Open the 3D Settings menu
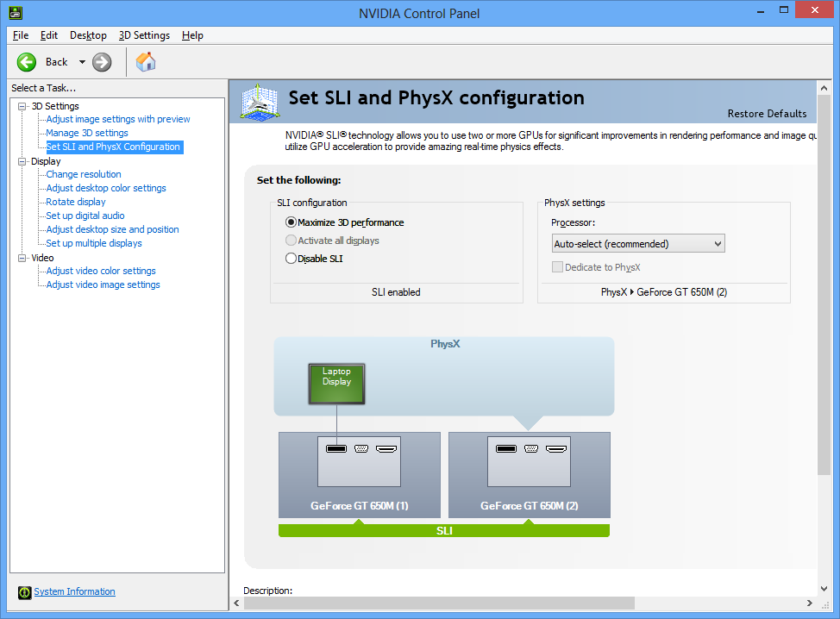The width and height of the screenshot is (840, 619). point(144,35)
